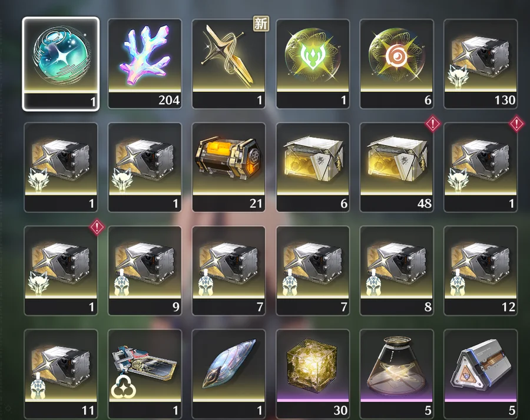Select the teal glowing orb item
530x420 pixels.
61,64
